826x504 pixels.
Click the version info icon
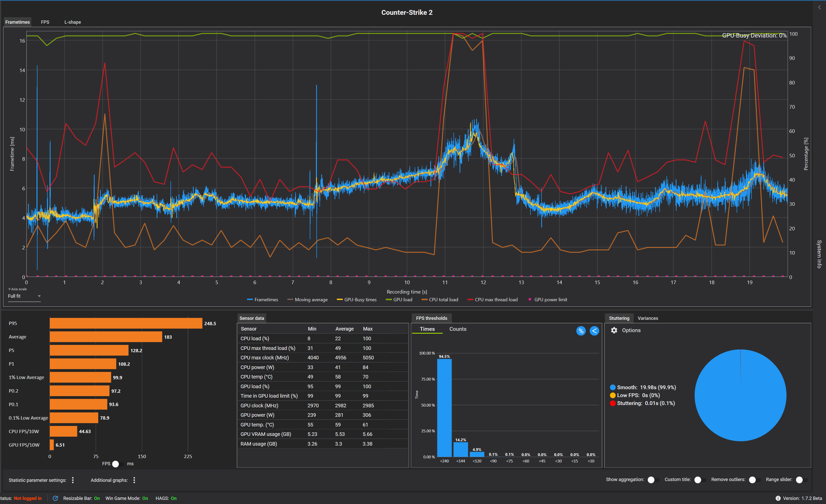click(x=778, y=498)
